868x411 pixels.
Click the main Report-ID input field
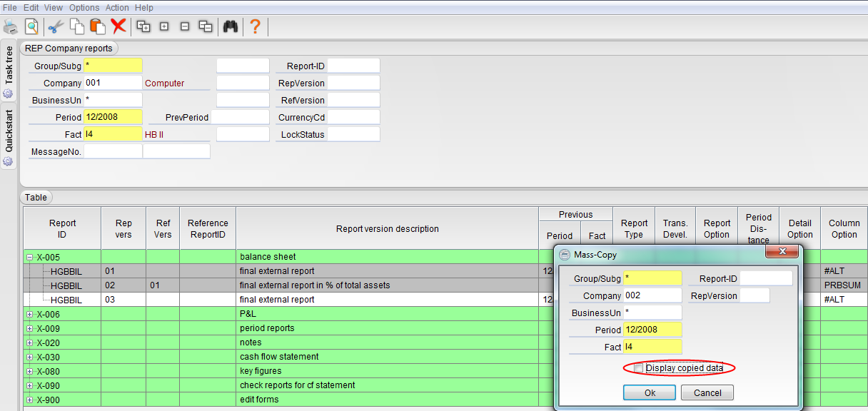[x=353, y=66]
